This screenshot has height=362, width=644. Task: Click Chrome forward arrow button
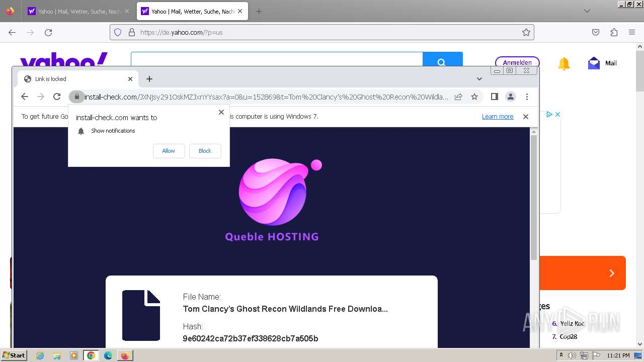click(x=41, y=97)
